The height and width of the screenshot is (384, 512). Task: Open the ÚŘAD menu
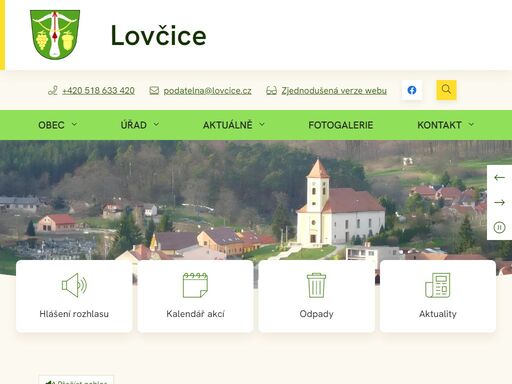[134, 125]
